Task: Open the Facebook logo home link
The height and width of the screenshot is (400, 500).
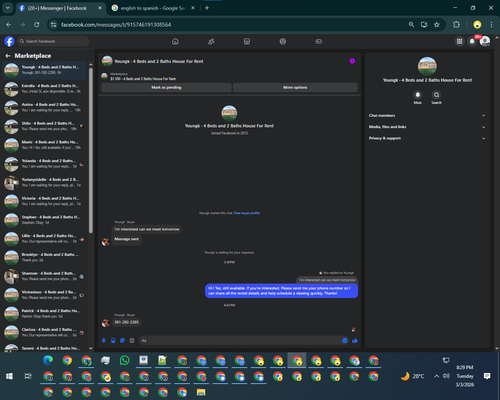Action: coord(9,41)
